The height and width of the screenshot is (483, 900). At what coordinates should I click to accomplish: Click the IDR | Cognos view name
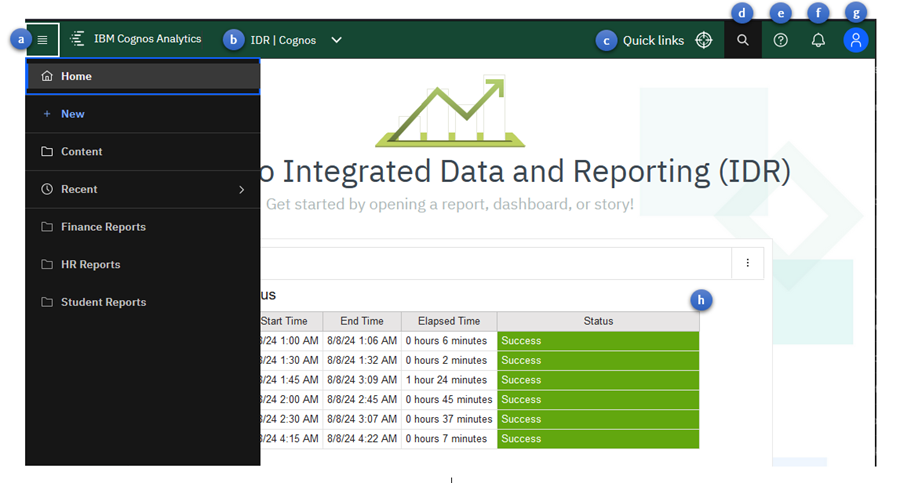point(283,40)
